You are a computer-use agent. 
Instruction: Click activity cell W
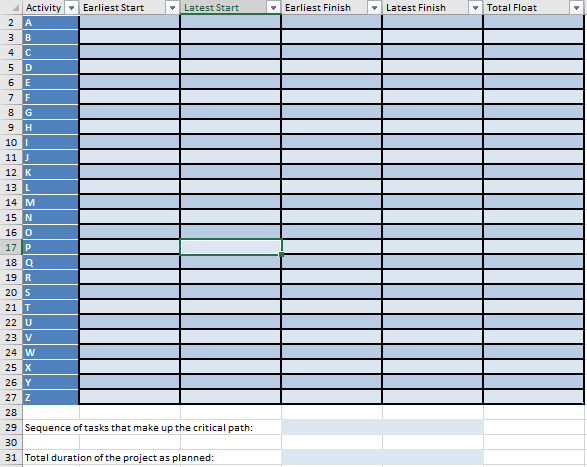(x=51, y=352)
